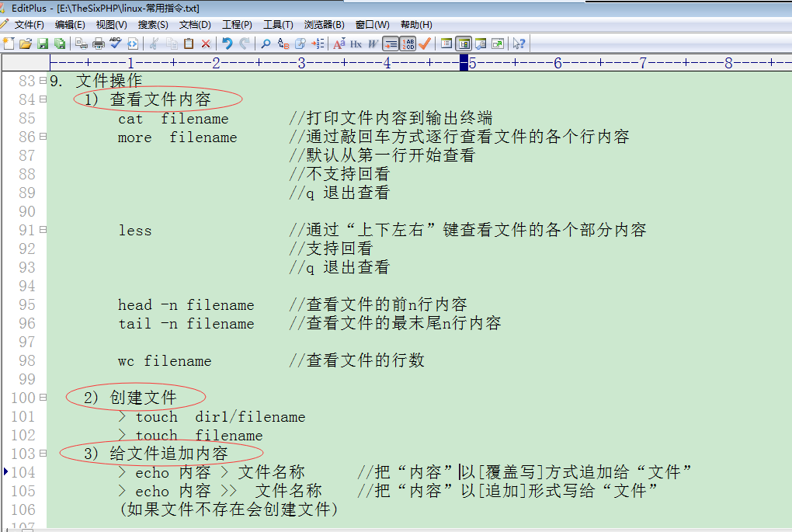Run the spell check ABC icon
This screenshot has height=532, width=792.
(x=116, y=43)
